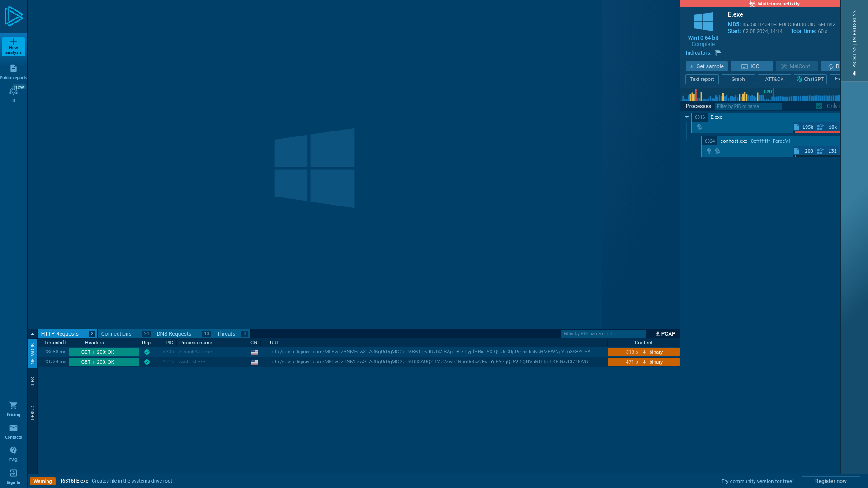Click reputation checkmark for svchost.exe request
Image resolution: width=868 pixels, height=488 pixels.
[x=147, y=362]
